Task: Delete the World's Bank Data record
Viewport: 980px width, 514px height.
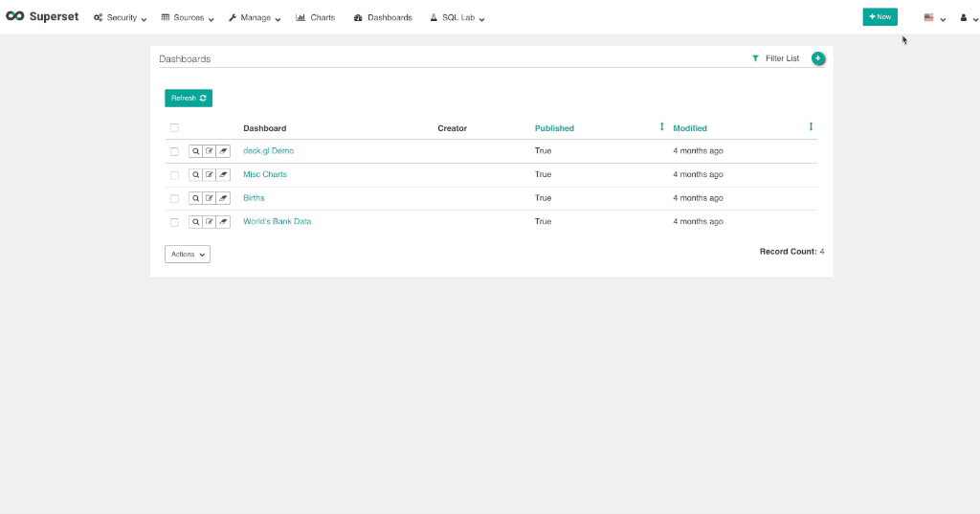Action: (x=223, y=222)
